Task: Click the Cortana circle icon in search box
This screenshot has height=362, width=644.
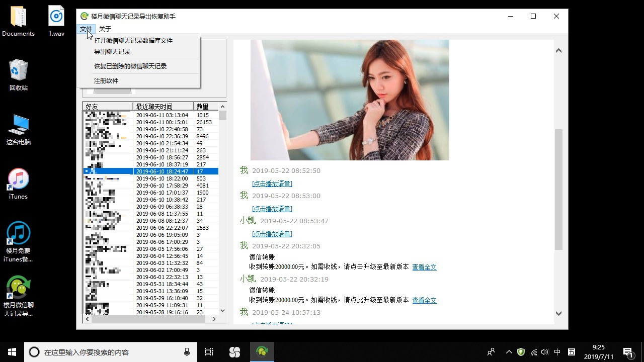Action: [34, 352]
